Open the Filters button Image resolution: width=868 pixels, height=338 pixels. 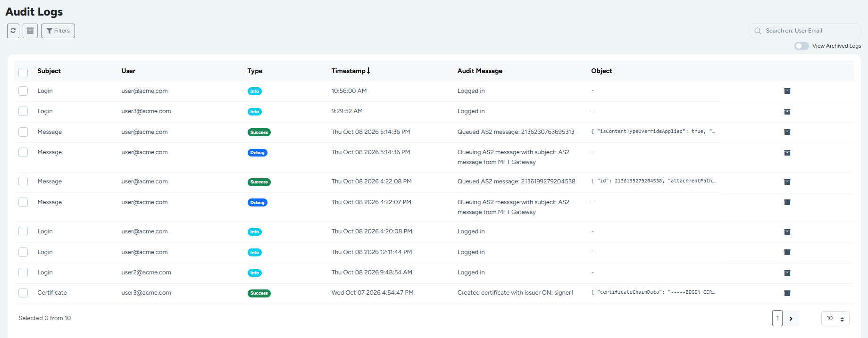pos(58,31)
